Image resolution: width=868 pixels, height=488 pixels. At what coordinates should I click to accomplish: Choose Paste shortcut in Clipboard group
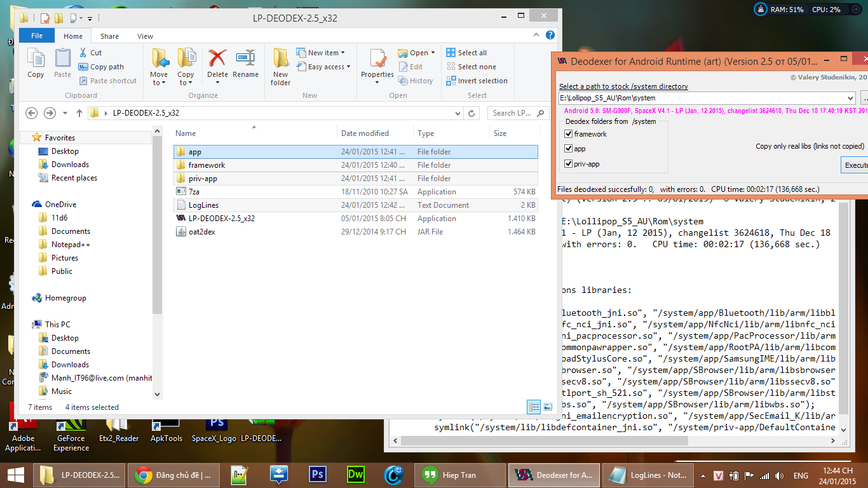click(x=107, y=81)
